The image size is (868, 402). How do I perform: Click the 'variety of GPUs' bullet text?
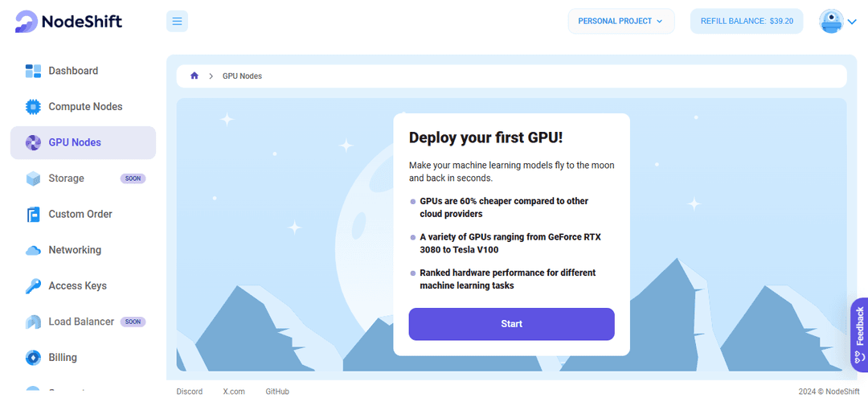[510, 243]
